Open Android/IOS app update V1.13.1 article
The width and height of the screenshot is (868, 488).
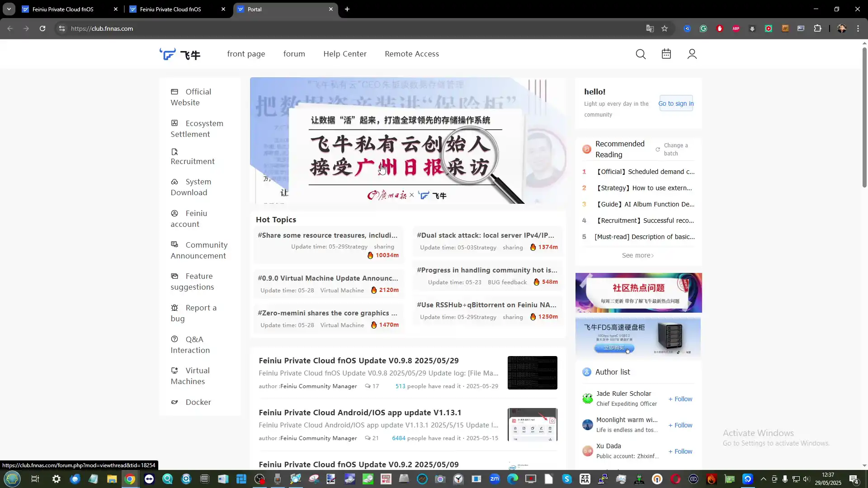coord(360,413)
